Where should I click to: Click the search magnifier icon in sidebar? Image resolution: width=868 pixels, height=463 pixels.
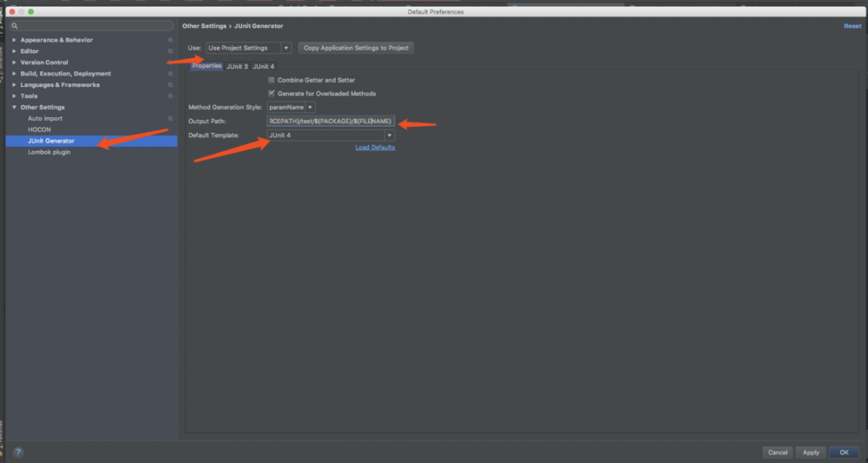[x=15, y=26]
